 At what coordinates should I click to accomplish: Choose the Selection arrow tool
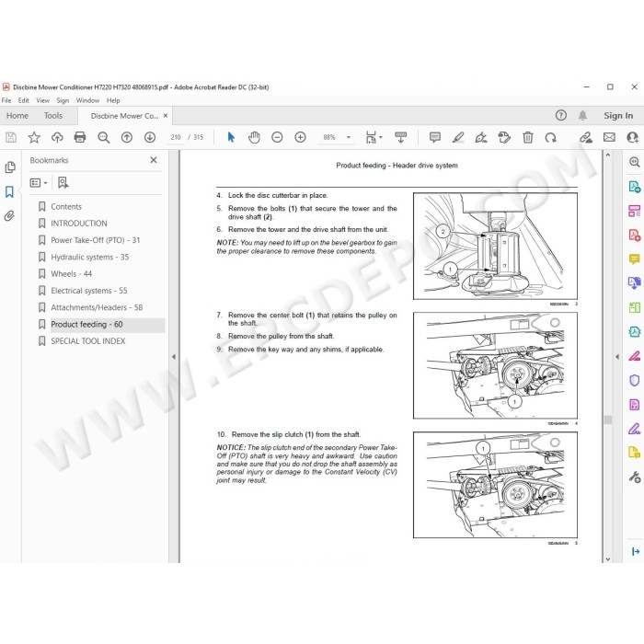coord(231,137)
